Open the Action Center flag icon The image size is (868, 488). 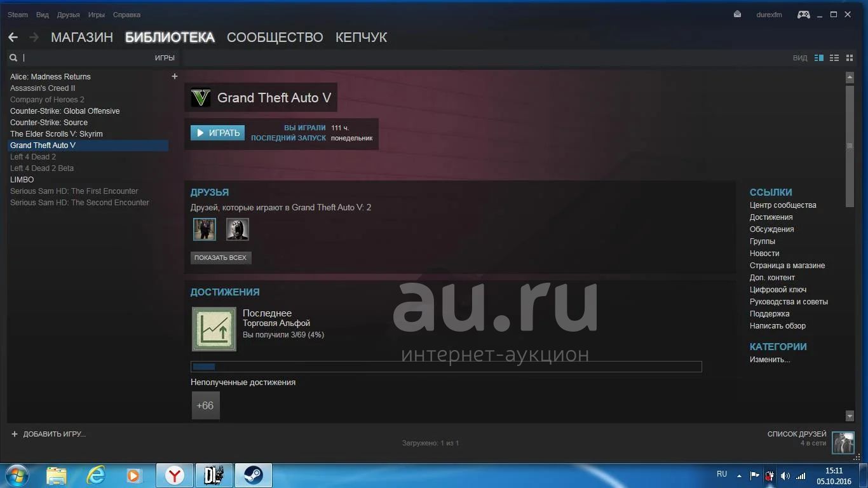pos(755,475)
